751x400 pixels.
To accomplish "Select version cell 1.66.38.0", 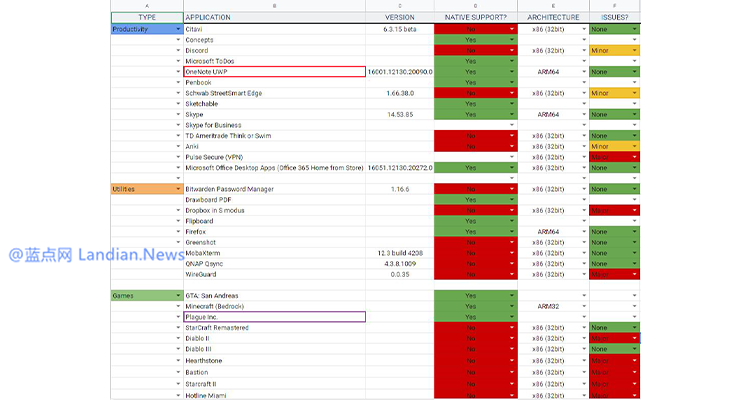I will [400, 93].
